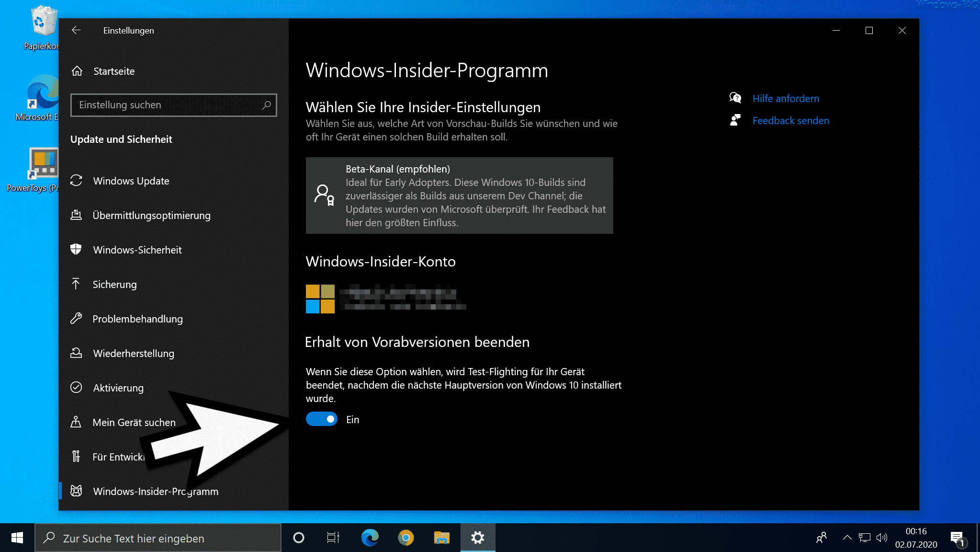The width and height of the screenshot is (980, 552).
Task: Click the network tray icon
Action: tap(865, 538)
